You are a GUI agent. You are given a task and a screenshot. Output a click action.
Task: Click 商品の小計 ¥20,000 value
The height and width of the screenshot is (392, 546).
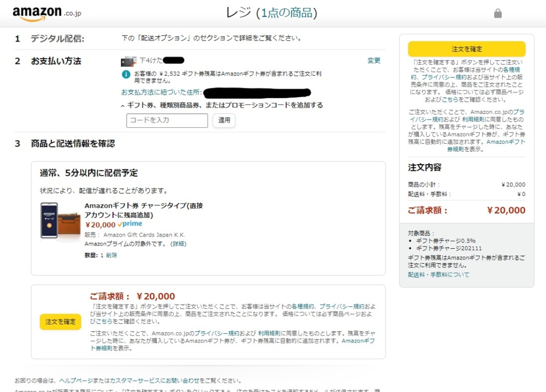(513, 185)
